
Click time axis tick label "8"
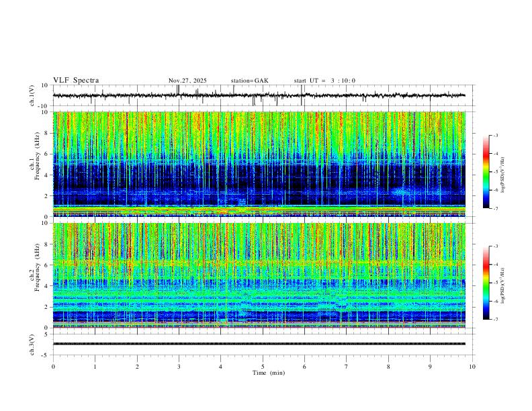[388, 367]
